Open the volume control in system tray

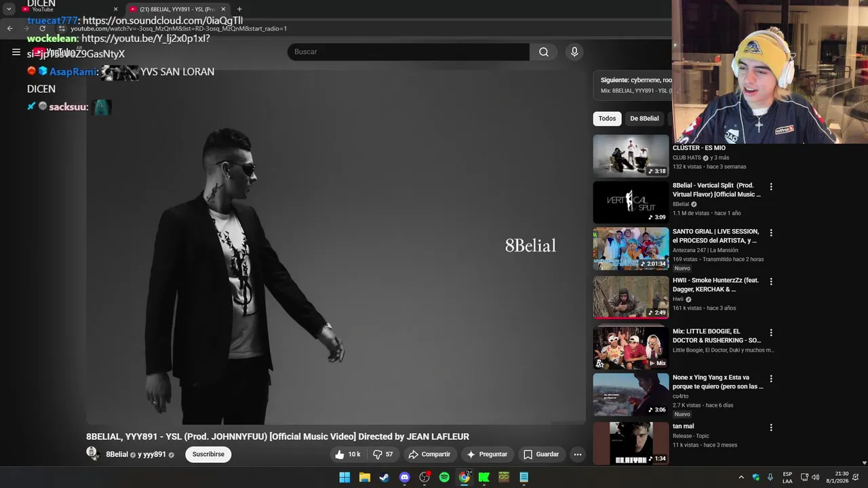(815, 477)
